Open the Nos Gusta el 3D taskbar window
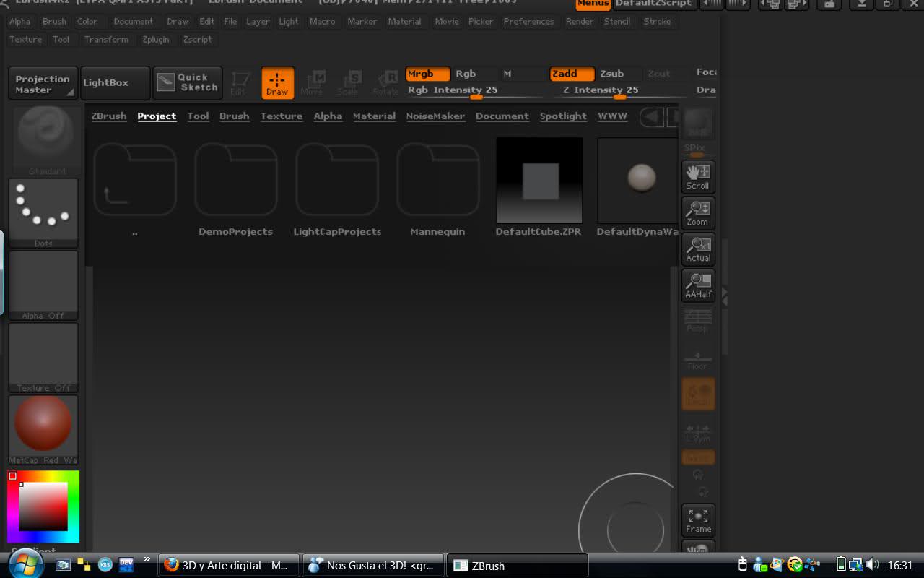This screenshot has height=578, width=924. click(x=373, y=566)
